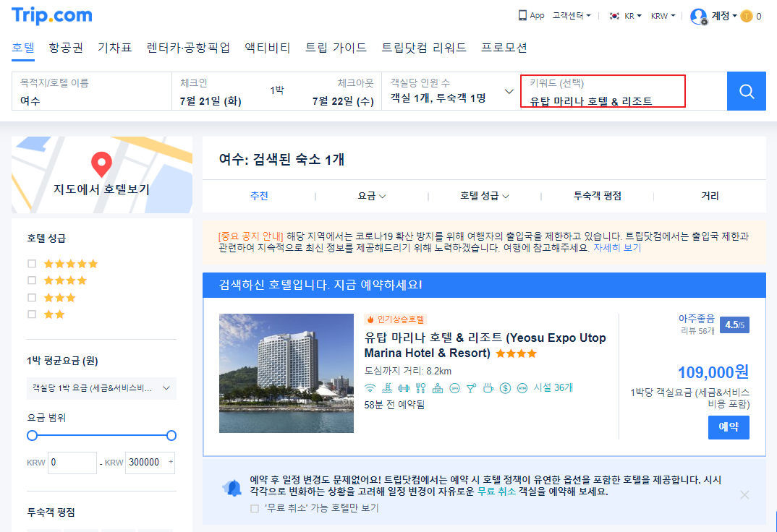Image resolution: width=777 pixels, height=532 pixels.
Task: Select the 항공권 tab
Action: click(66, 48)
